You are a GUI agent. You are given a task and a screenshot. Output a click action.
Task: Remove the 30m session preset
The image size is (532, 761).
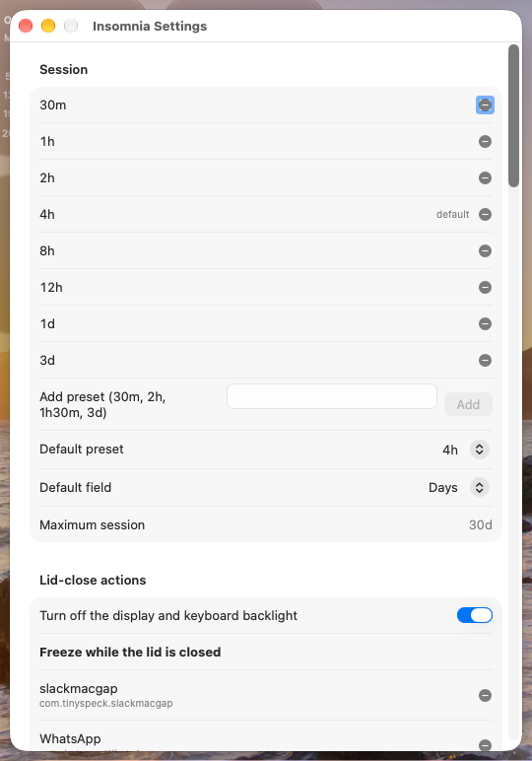coord(485,104)
